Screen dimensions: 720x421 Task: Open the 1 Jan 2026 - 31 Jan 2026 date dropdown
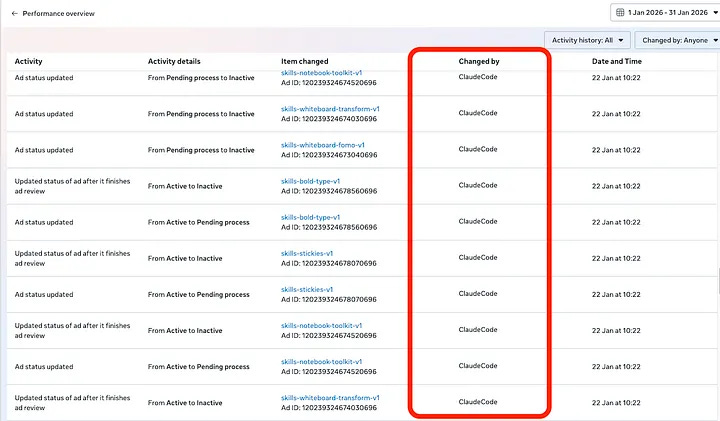pos(665,12)
